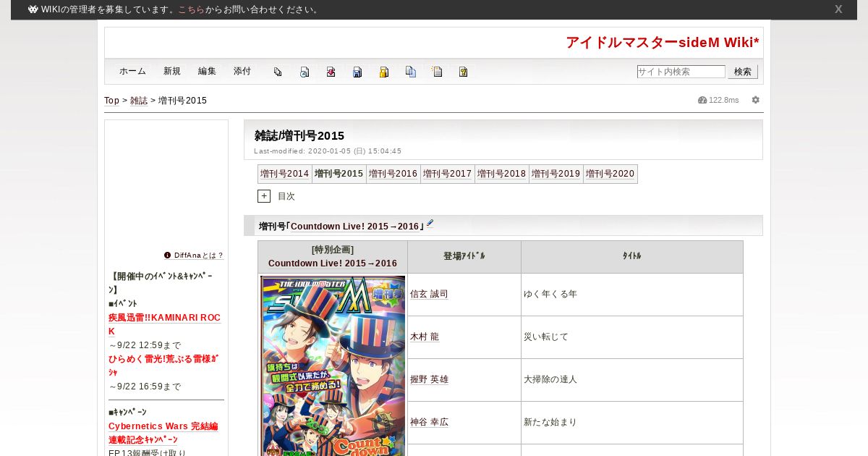868x456 pixels.
Task: Click the page with clock history icon
Action: pos(305,72)
